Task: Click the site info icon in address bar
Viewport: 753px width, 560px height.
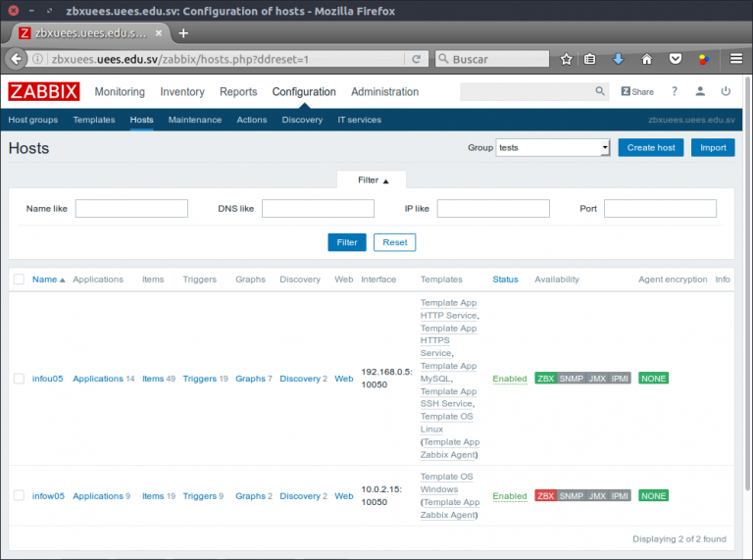Action: coord(37,59)
